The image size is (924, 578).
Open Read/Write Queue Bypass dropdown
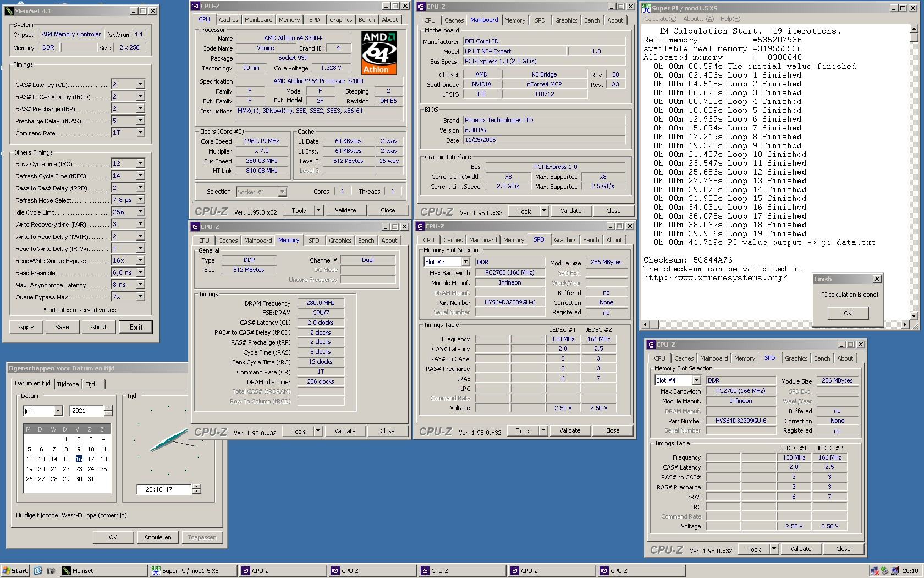tap(140, 260)
